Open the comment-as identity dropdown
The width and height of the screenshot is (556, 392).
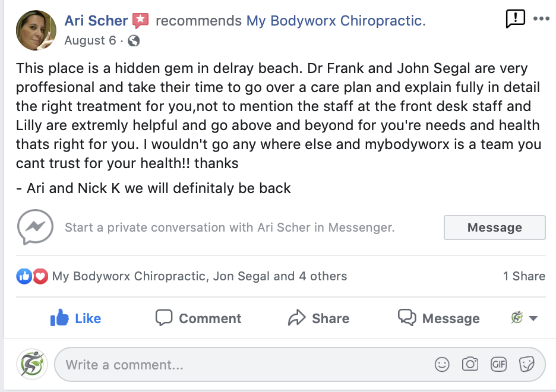524,318
